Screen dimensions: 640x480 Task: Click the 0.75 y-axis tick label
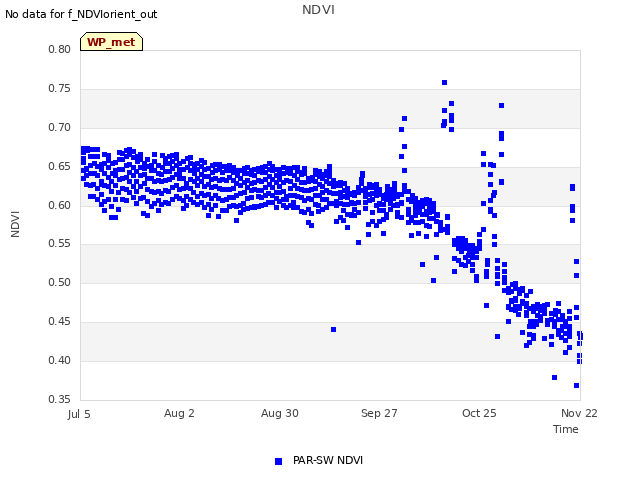coord(60,89)
